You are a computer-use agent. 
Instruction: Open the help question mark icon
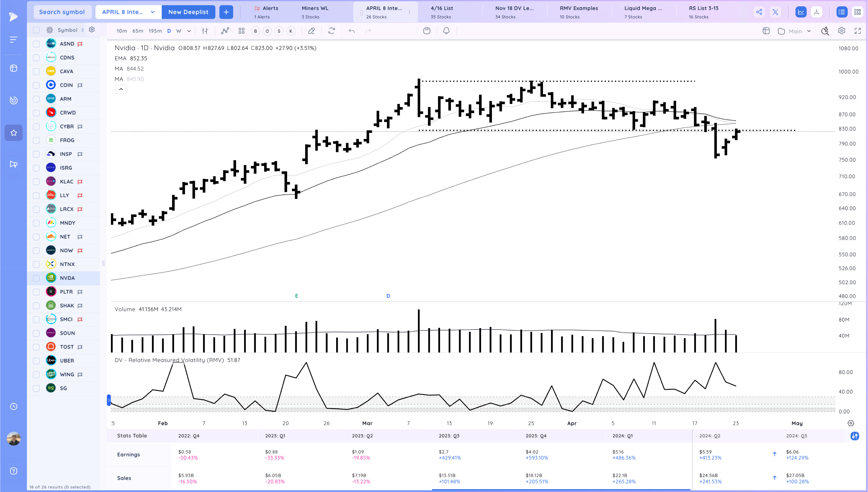(13, 471)
